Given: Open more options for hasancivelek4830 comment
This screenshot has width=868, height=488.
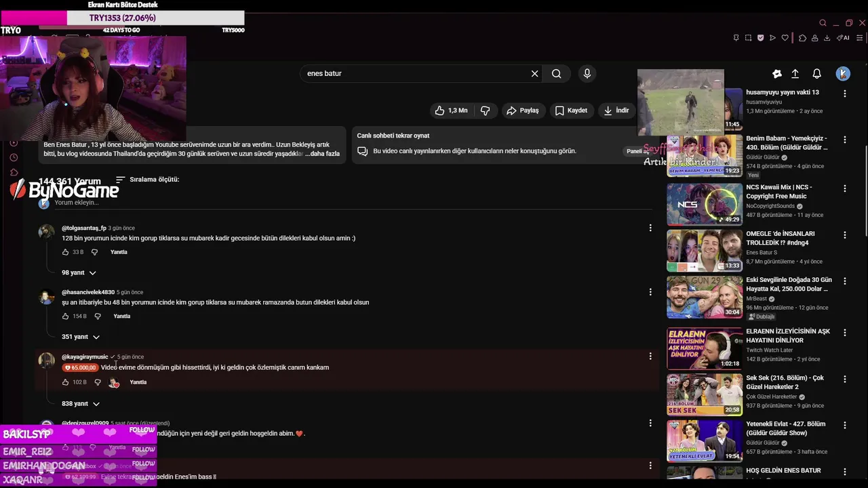Looking at the screenshot, I should pyautogui.click(x=650, y=292).
